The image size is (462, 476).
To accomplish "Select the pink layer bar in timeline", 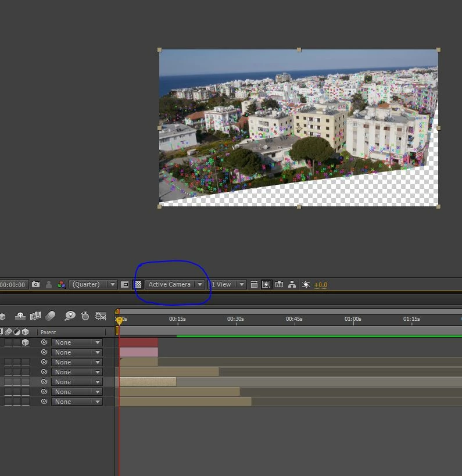I will pos(139,352).
